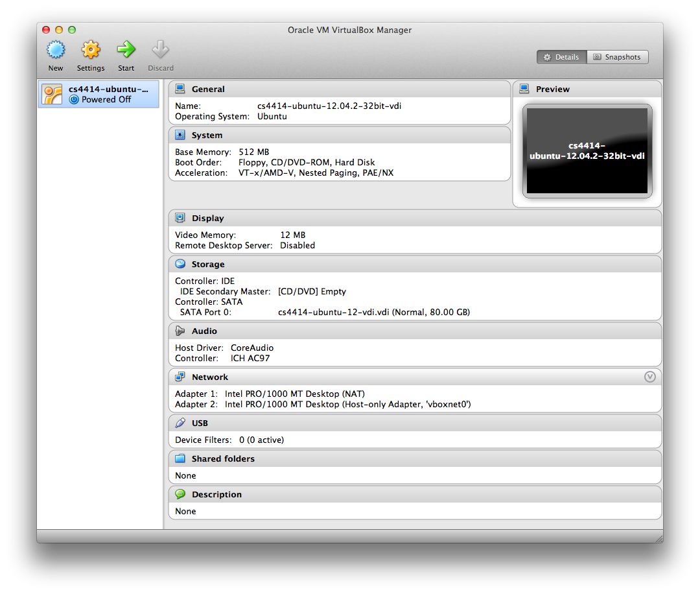Open the Settings gear icon
The height and width of the screenshot is (594, 700).
(91, 50)
